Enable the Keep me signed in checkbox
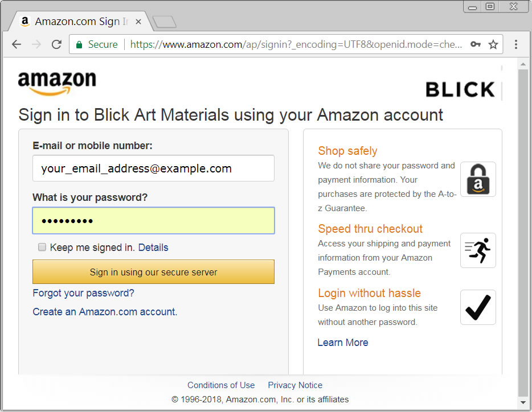532x412 pixels. click(x=42, y=247)
